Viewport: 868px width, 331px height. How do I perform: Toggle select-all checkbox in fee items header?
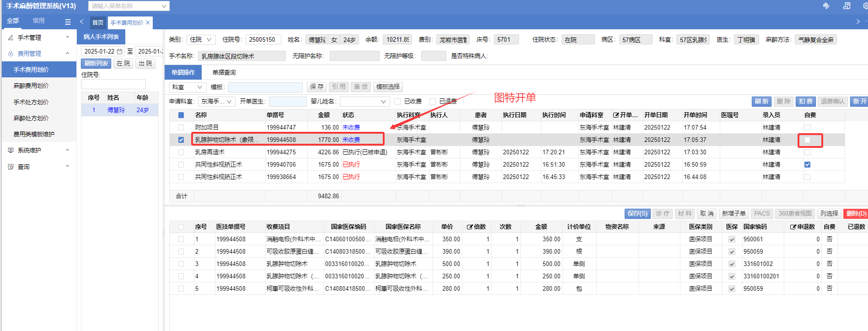point(181,227)
